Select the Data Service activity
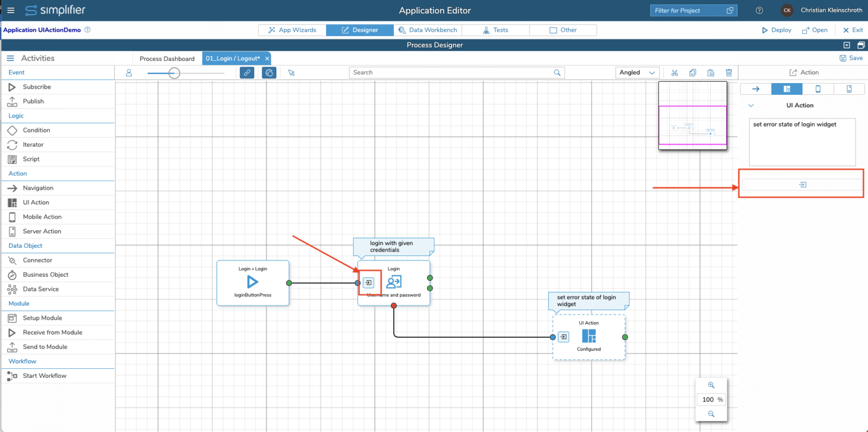The width and height of the screenshot is (868, 432). [x=58, y=289]
